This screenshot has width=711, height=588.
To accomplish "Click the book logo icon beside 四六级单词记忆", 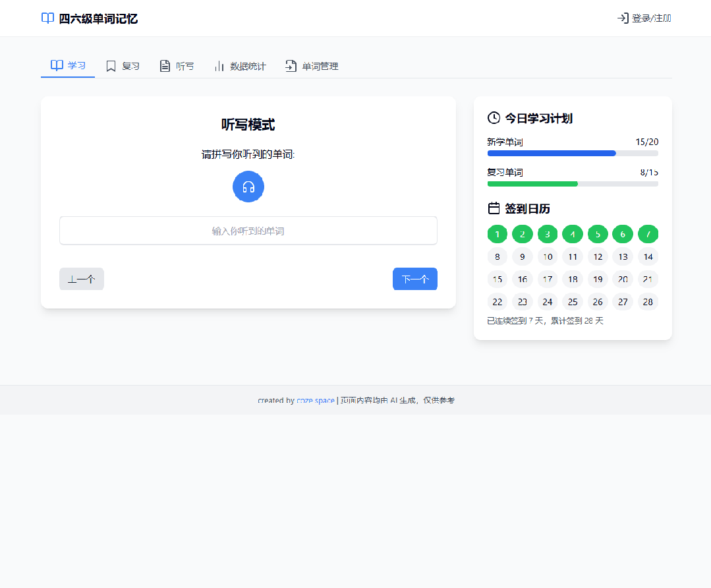I will coord(47,18).
